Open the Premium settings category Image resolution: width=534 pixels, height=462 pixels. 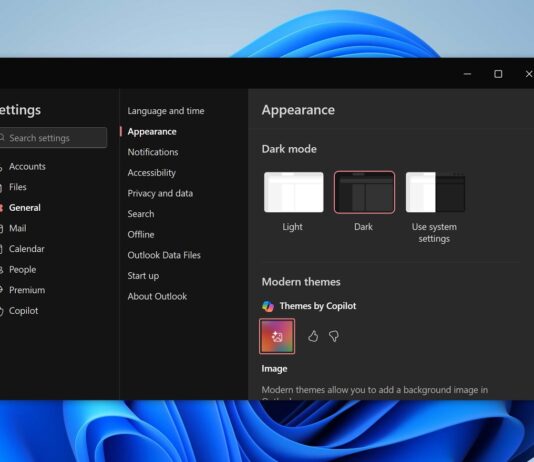tap(27, 290)
